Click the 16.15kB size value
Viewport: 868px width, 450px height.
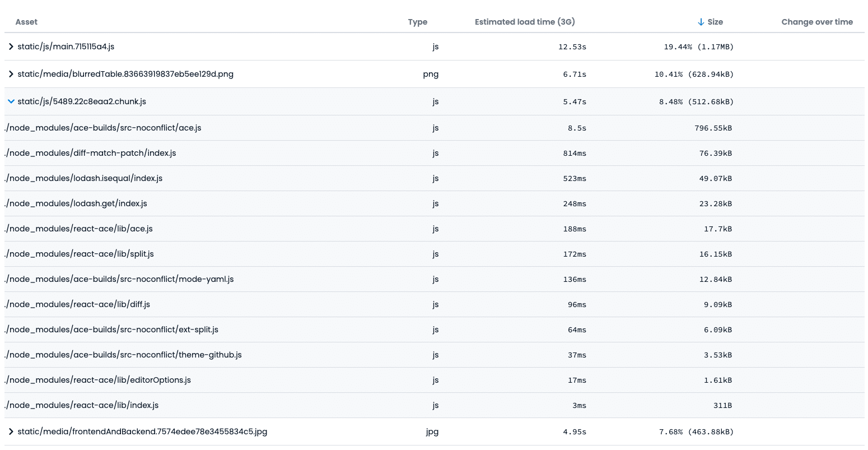pos(715,254)
